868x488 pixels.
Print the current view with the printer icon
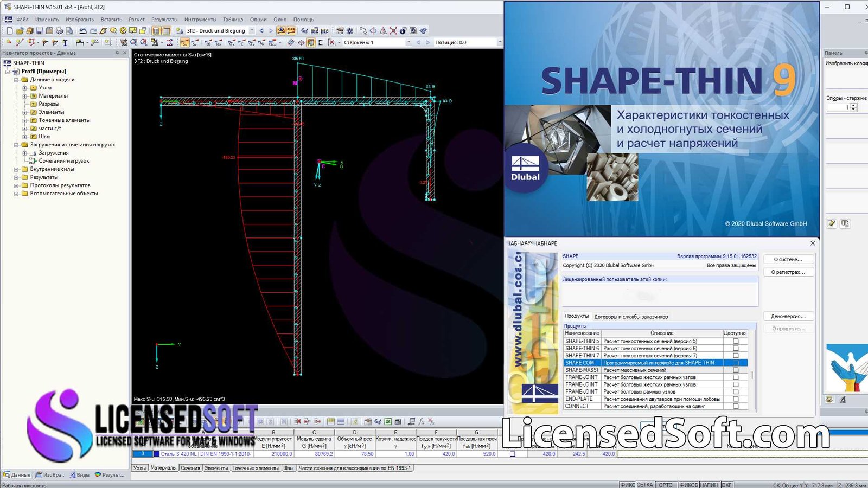(x=60, y=31)
